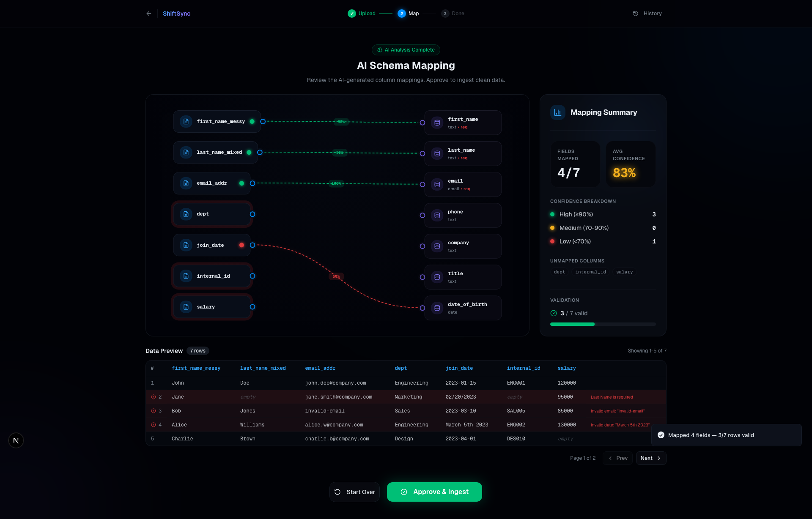Click the Start Over button
The height and width of the screenshot is (519, 812).
[354, 492]
